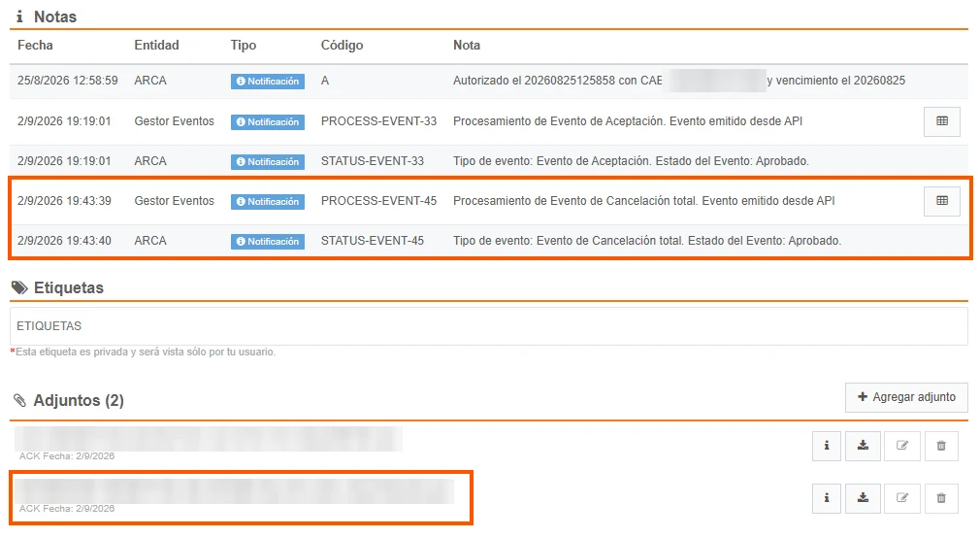The width and height of the screenshot is (980, 537).
Task: Show info for the first attachment
Action: tap(827, 446)
